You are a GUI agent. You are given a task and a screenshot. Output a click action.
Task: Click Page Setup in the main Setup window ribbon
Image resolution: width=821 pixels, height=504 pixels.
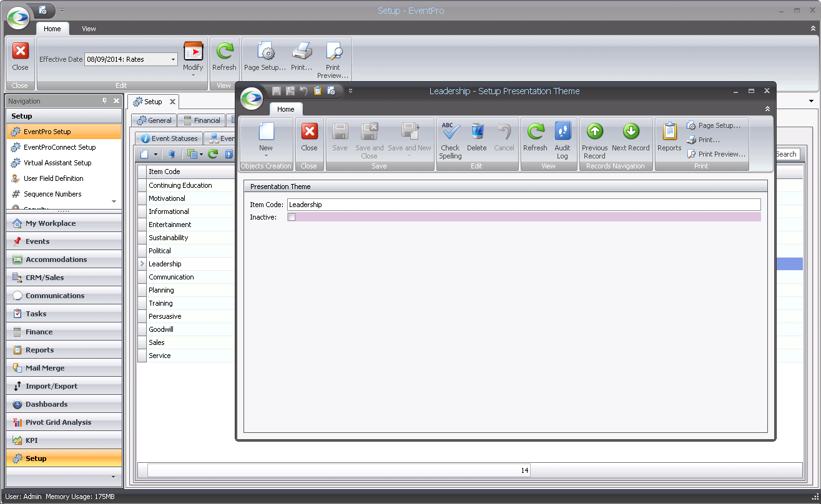pos(265,57)
